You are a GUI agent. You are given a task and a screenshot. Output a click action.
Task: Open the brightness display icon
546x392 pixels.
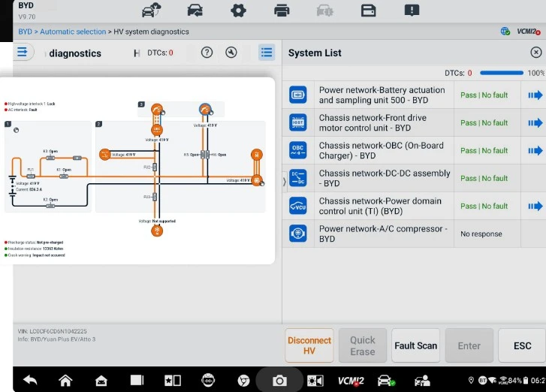pos(315,381)
